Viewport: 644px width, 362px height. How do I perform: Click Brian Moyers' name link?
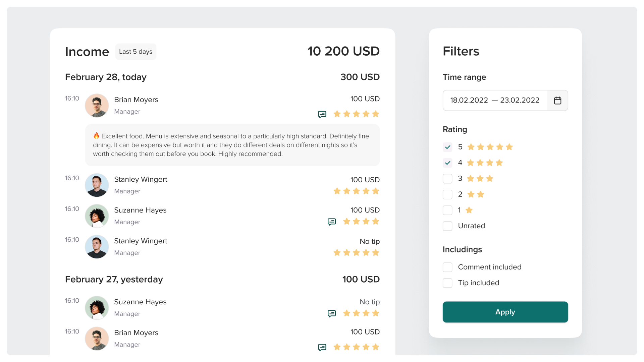(136, 100)
